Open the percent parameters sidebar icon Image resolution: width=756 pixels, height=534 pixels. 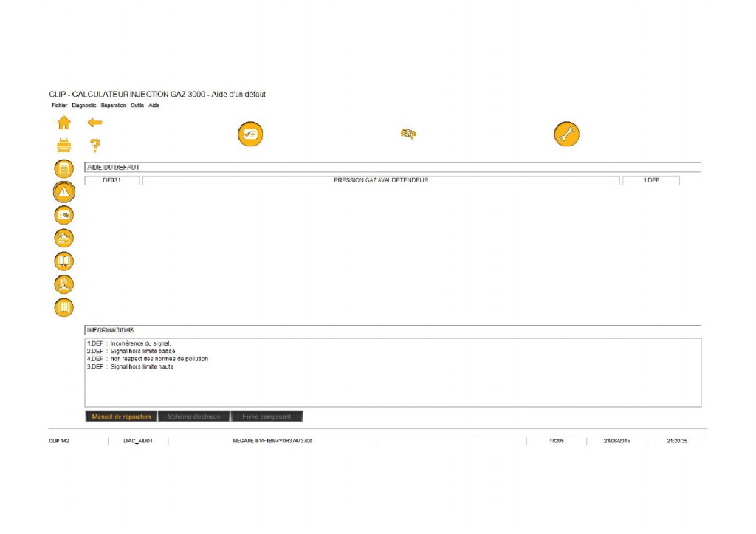point(63,215)
